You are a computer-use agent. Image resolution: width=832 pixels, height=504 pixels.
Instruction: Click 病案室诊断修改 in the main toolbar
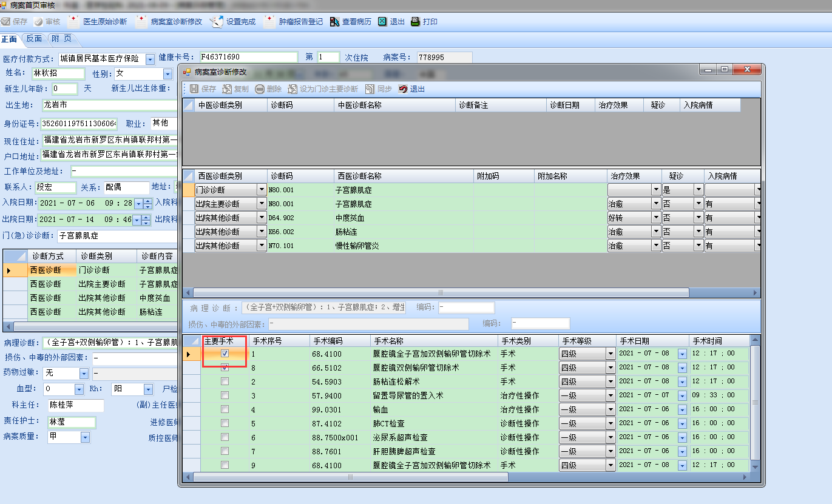169,22
